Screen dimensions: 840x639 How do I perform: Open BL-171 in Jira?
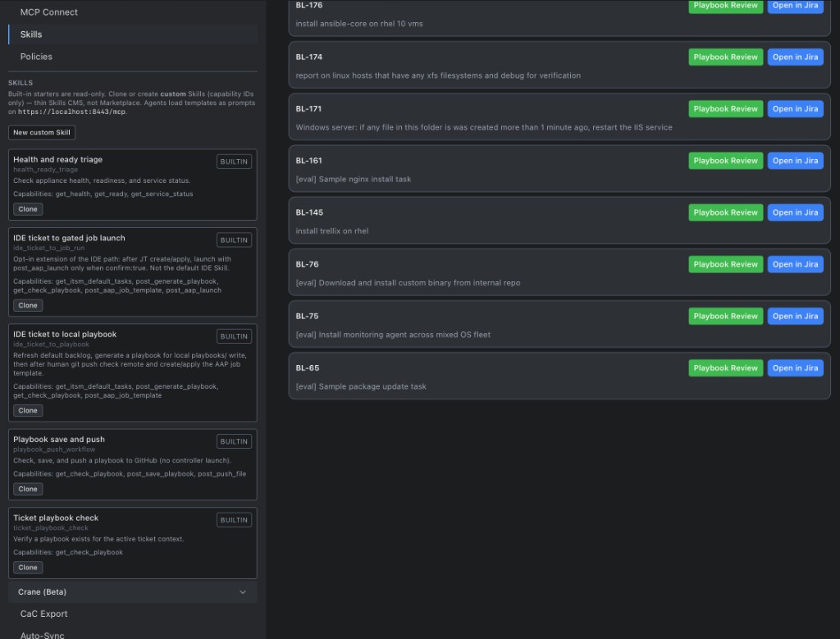796,109
